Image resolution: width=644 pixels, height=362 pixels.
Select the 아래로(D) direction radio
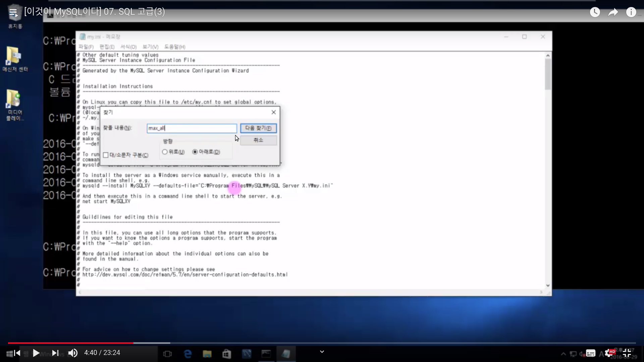click(x=206, y=152)
